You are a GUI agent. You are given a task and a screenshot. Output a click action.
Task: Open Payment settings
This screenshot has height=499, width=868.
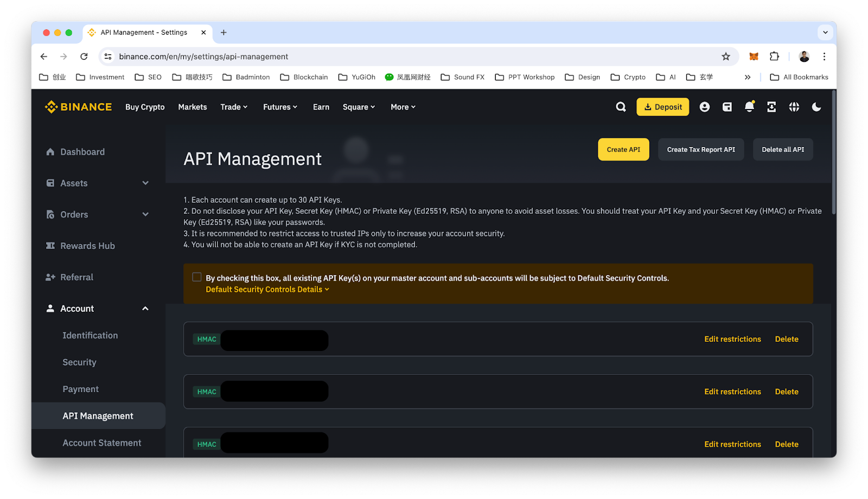[x=80, y=389]
